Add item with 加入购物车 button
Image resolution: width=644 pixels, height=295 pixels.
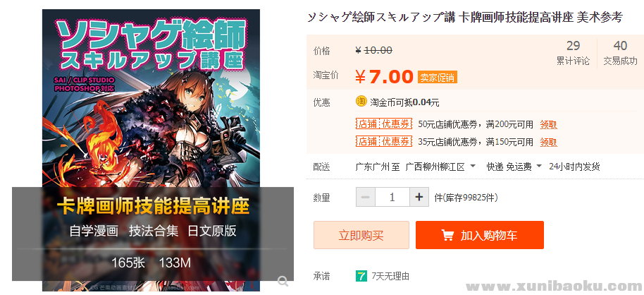point(480,235)
